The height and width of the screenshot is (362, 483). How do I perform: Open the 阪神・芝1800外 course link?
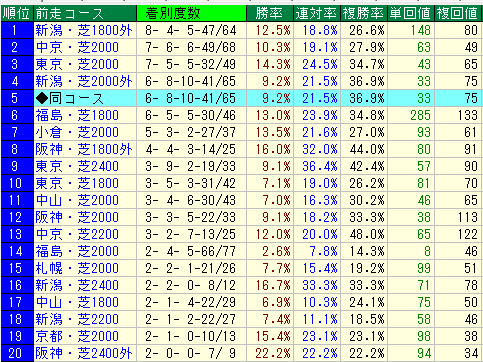[84, 150]
